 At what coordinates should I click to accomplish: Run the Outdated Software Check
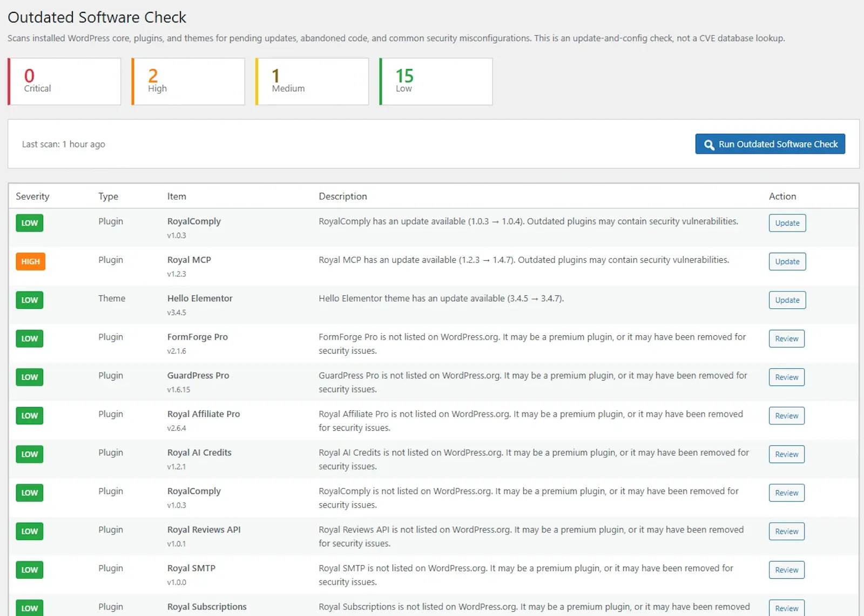770,144
